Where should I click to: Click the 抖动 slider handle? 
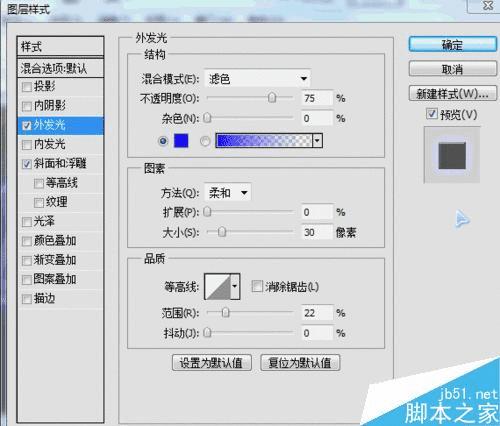(x=207, y=332)
